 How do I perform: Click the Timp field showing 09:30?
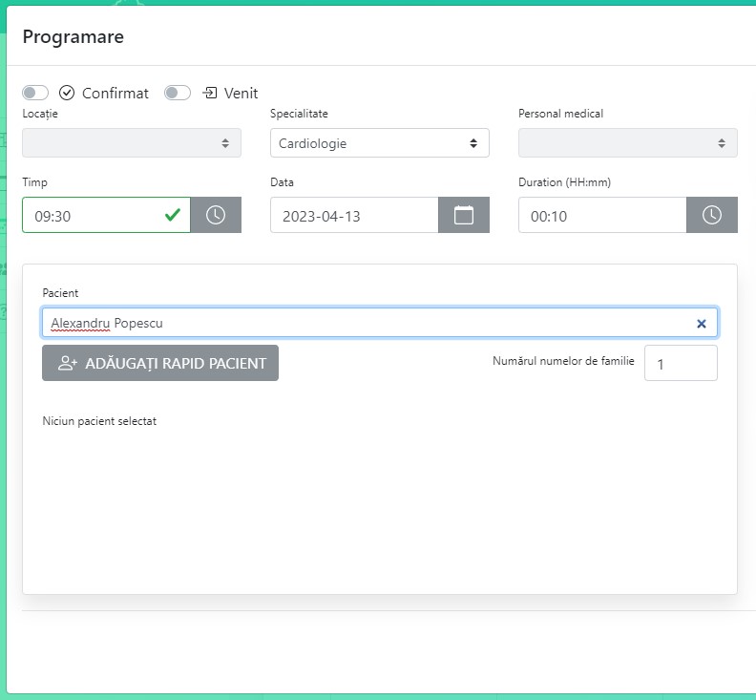click(91, 216)
